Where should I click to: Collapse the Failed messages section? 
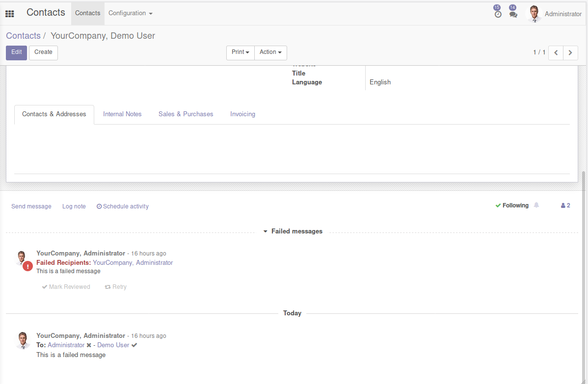point(266,231)
